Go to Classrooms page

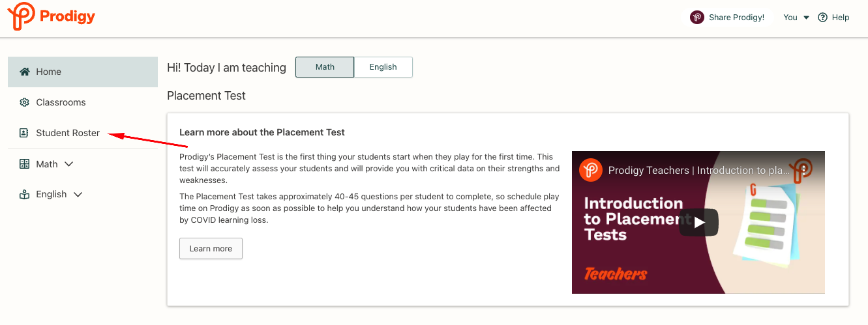(x=61, y=102)
